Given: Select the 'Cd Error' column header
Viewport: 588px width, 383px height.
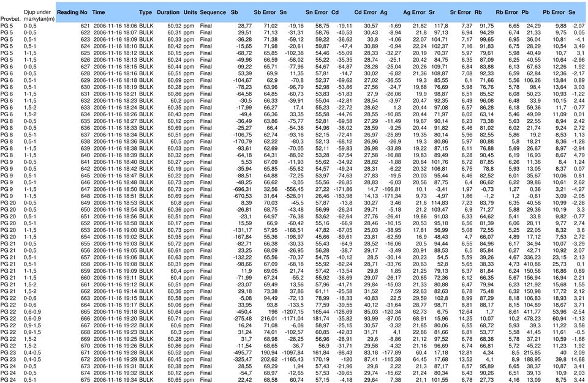Looking at the screenshot, I should pos(365,12).
